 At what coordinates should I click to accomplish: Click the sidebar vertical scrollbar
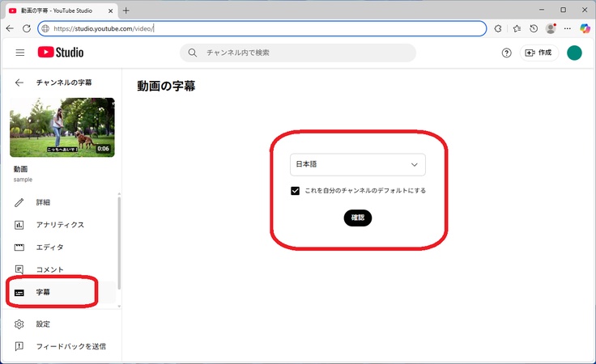click(119, 243)
